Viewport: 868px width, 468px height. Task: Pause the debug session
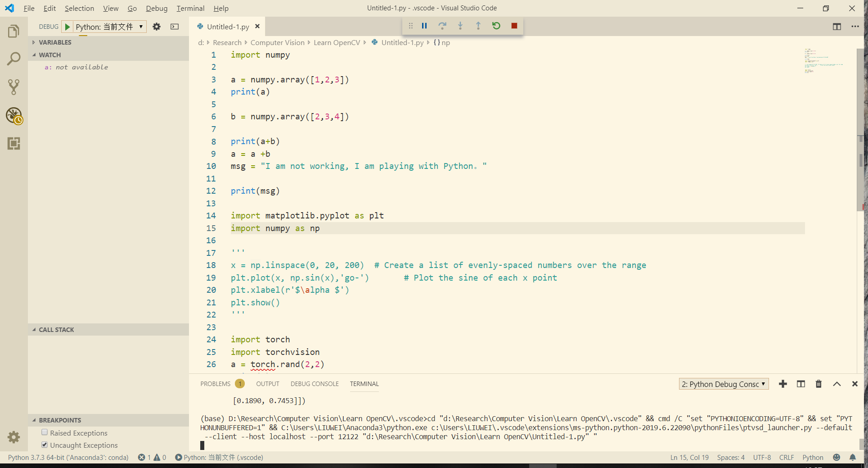[424, 26]
